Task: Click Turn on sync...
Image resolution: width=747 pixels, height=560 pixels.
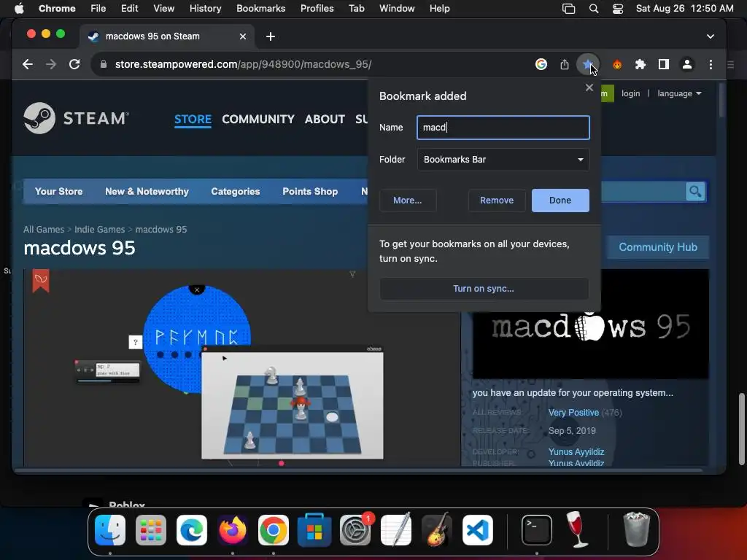Action: 484,289
